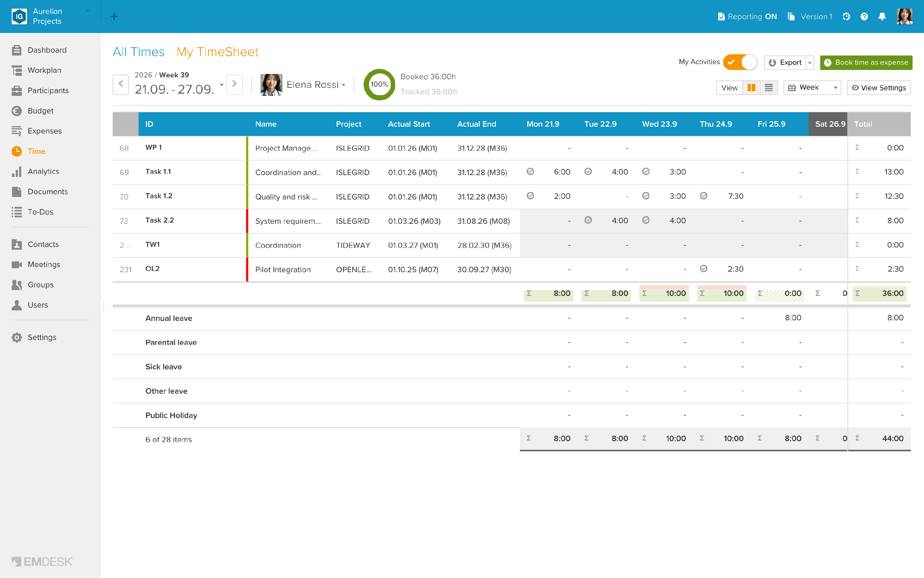
Task: Click the Export button
Action: [785, 63]
